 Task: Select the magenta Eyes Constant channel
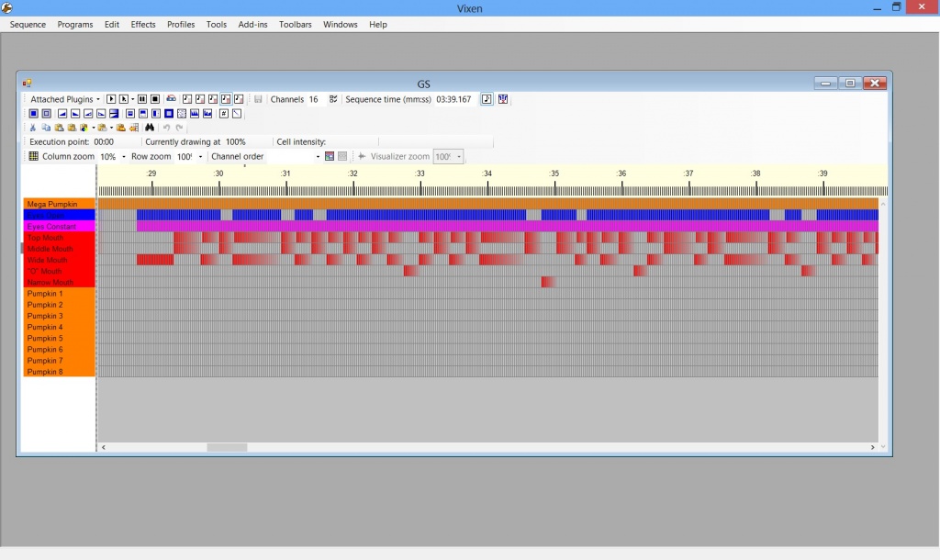coord(59,226)
